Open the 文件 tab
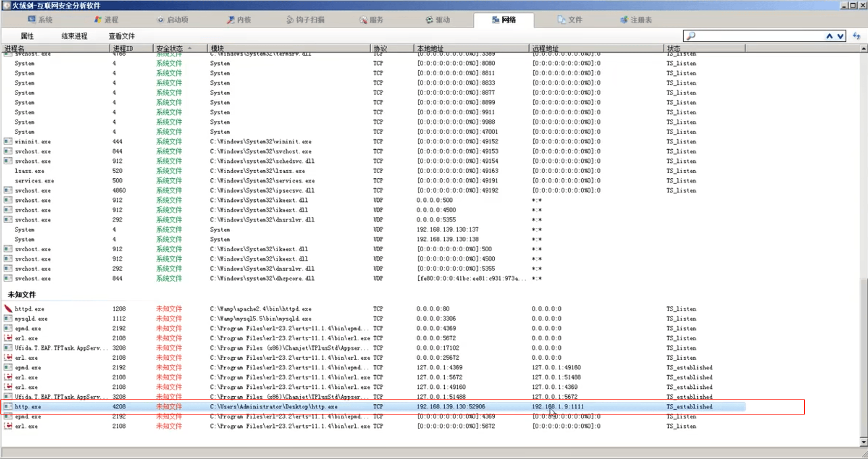The image size is (868, 459). click(x=570, y=19)
